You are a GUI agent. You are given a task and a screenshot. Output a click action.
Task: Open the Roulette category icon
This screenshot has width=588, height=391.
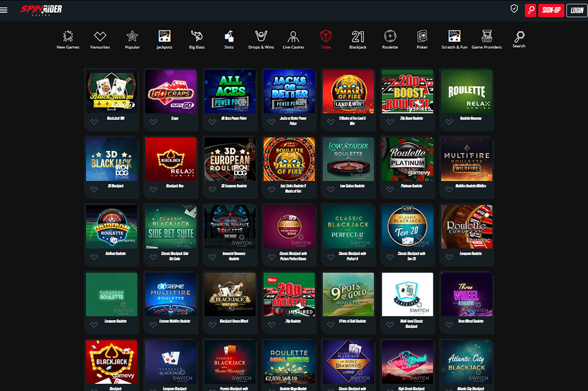390,39
